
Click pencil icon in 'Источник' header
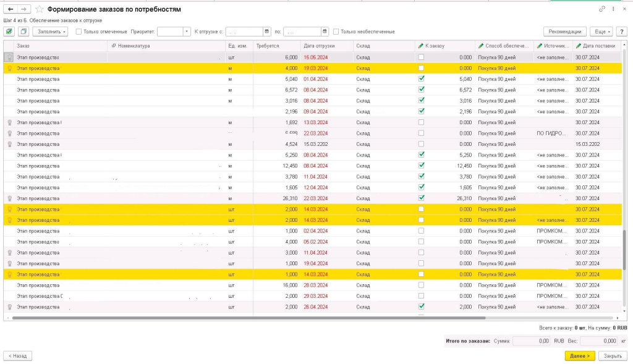click(539, 46)
